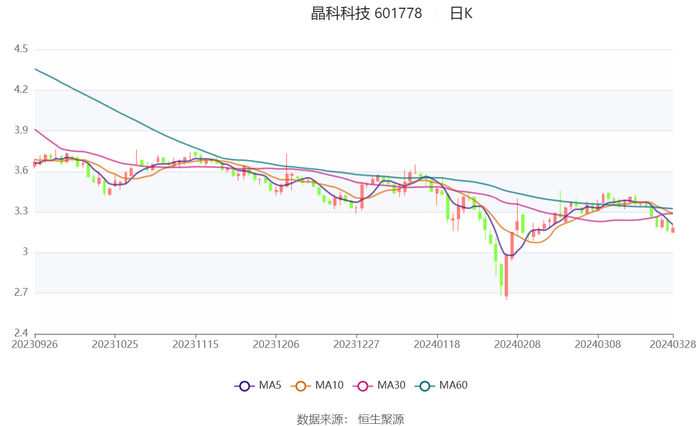
Task: Click the 20240208 date on the x-axis
Action: pos(517,343)
